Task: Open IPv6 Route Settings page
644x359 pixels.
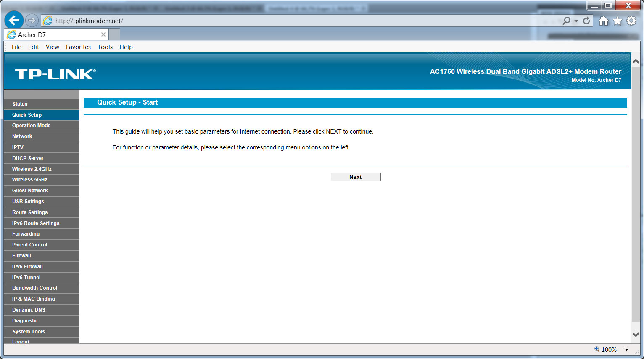Action: click(42, 223)
